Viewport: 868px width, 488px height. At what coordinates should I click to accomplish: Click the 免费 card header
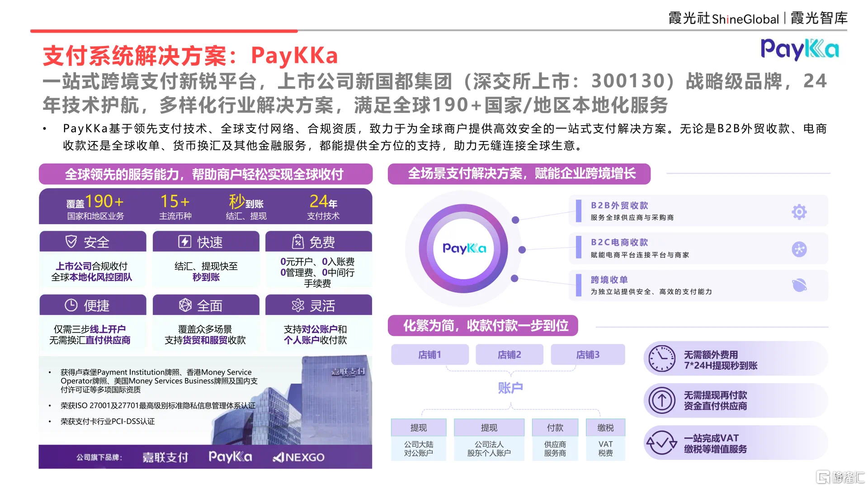click(318, 242)
